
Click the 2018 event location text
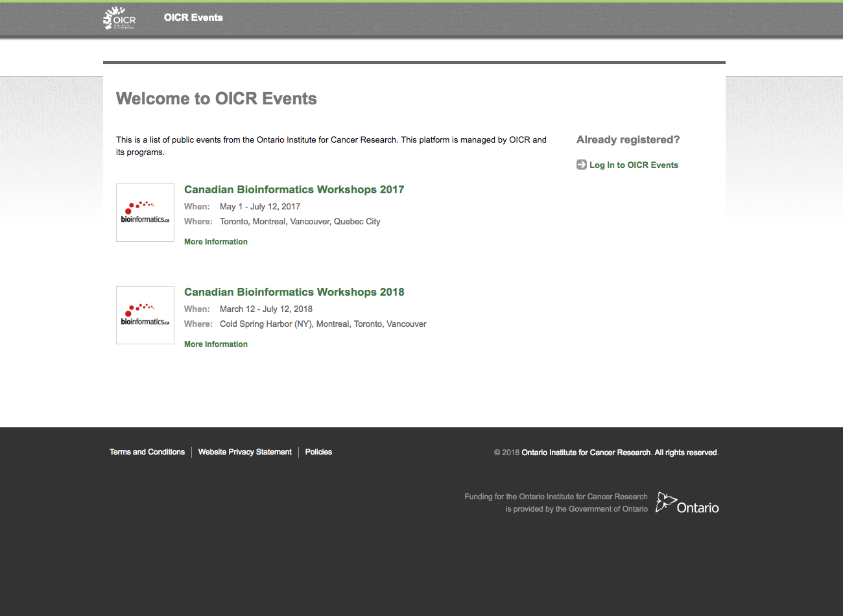point(323,324)
